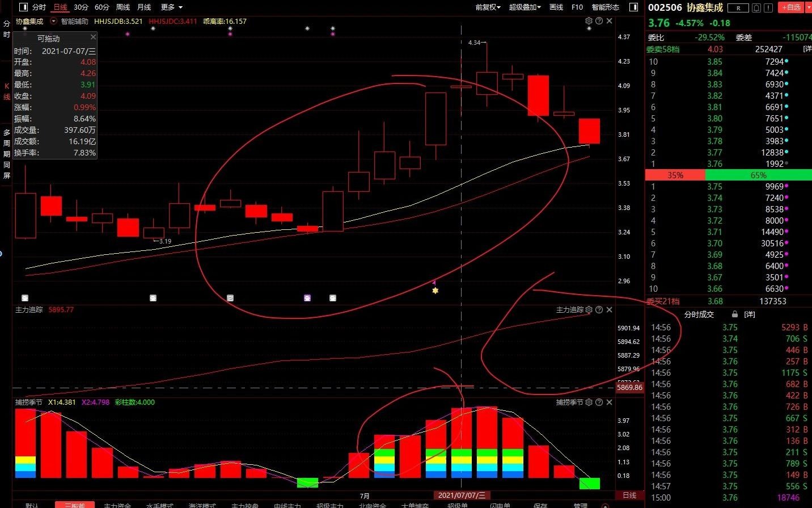Click sell level 10 price 3.85 row
This screenshot has width=812, height=508.
[729, 61]
